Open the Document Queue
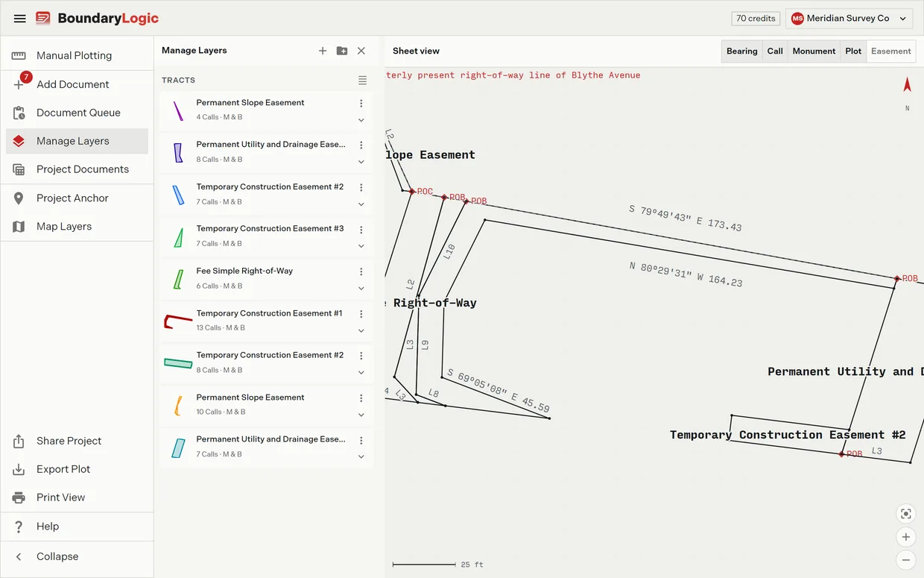924x578 pixels. pyautogui.click(x=77, y=113)
